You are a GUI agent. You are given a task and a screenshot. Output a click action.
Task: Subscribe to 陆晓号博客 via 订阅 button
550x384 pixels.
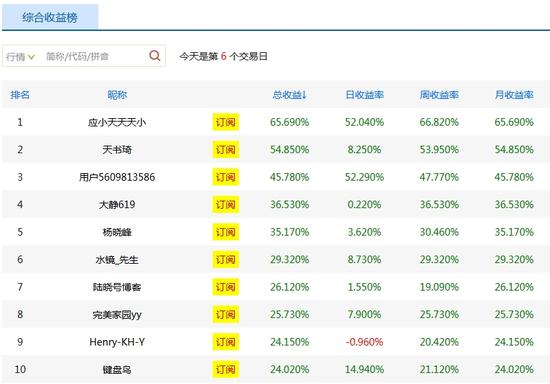tap(226, 287)
